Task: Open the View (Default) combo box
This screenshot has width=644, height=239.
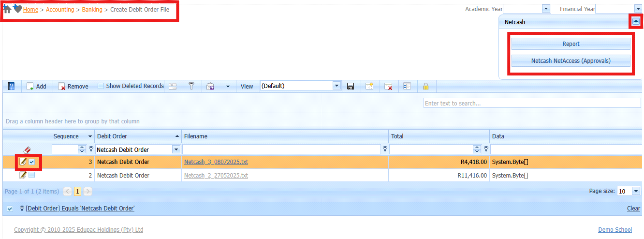Action: point(301,86)
